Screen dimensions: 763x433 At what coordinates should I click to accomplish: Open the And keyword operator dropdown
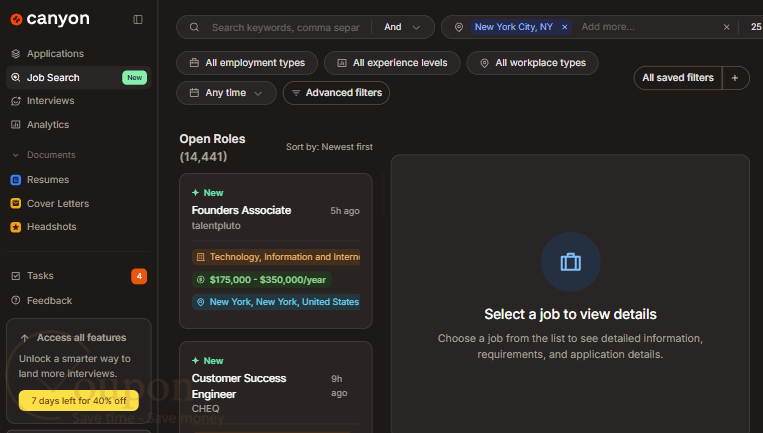401,27
